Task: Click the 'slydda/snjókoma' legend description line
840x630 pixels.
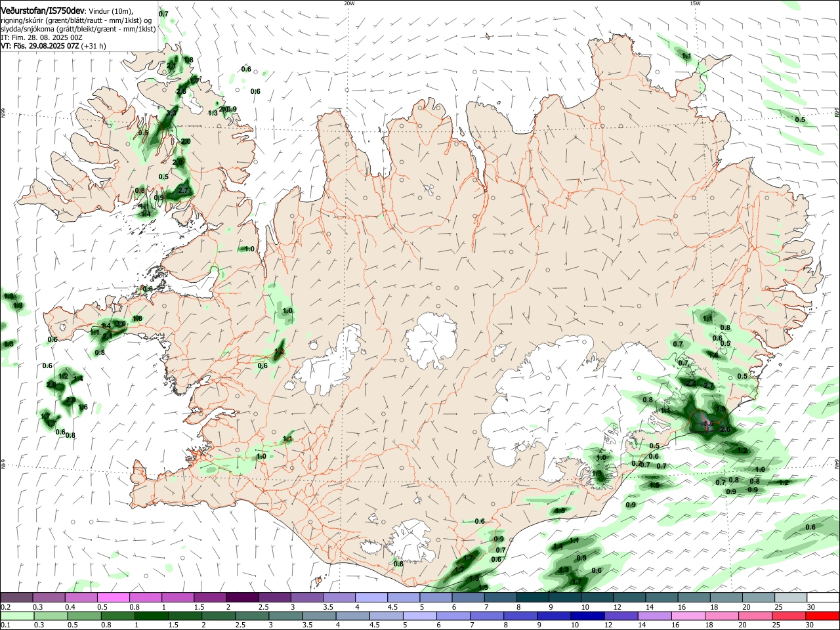Action: click(x=78, y=30)
